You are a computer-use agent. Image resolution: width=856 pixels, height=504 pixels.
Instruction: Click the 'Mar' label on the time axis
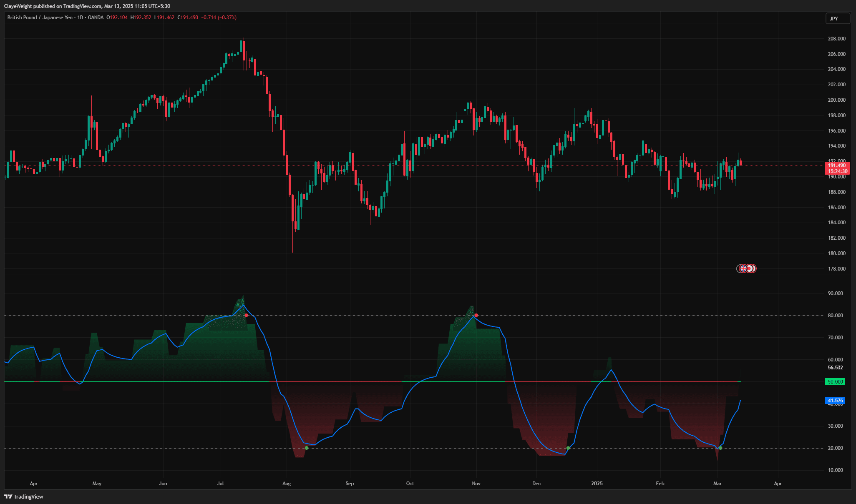718,484
